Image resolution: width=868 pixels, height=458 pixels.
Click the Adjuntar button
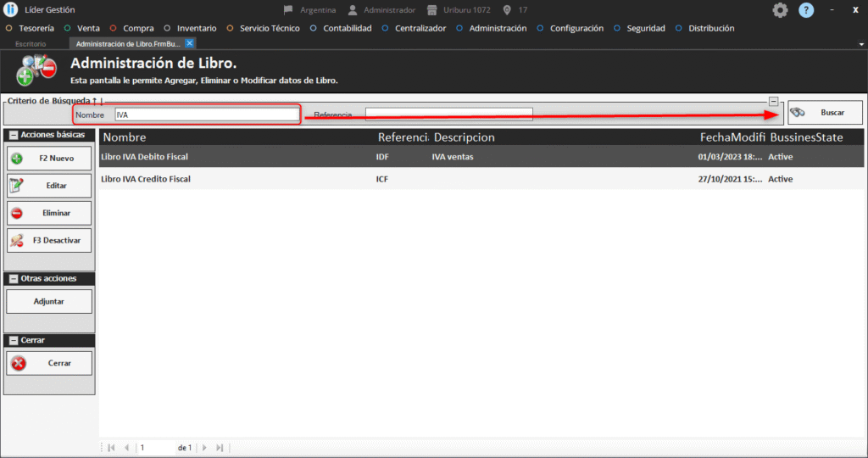49,301
